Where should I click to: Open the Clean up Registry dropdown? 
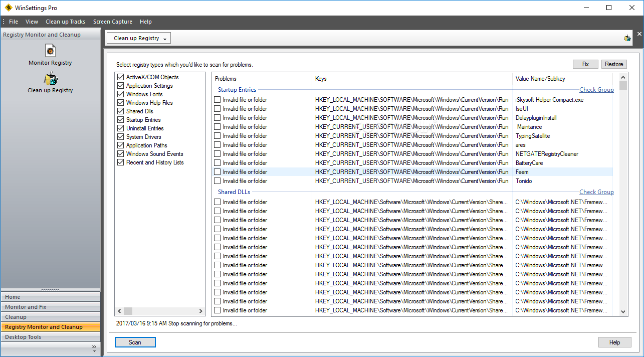click(x=139, y=38)
